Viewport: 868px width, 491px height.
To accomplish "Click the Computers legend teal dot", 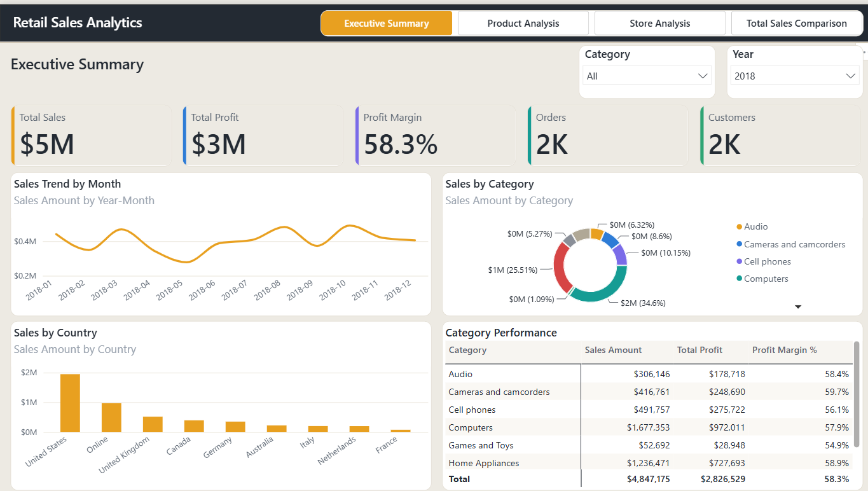I will click(x=739, y=279).
